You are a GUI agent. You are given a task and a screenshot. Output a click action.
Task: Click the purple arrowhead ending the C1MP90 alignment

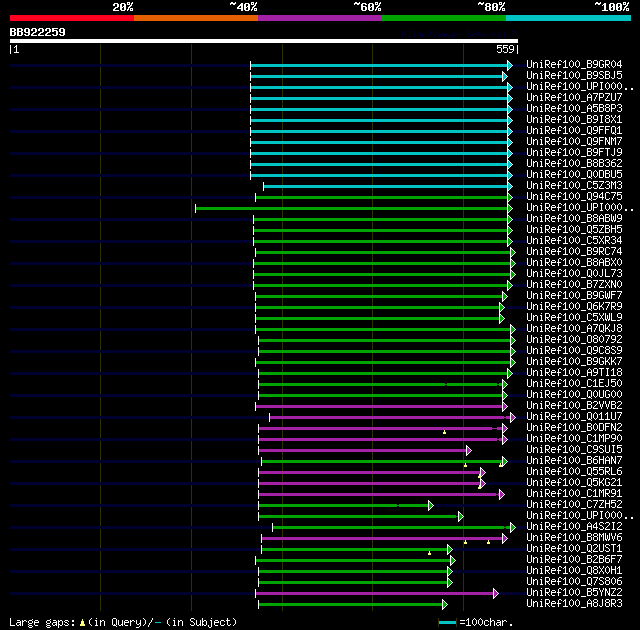pyautogui.click(x=505, y=440)
